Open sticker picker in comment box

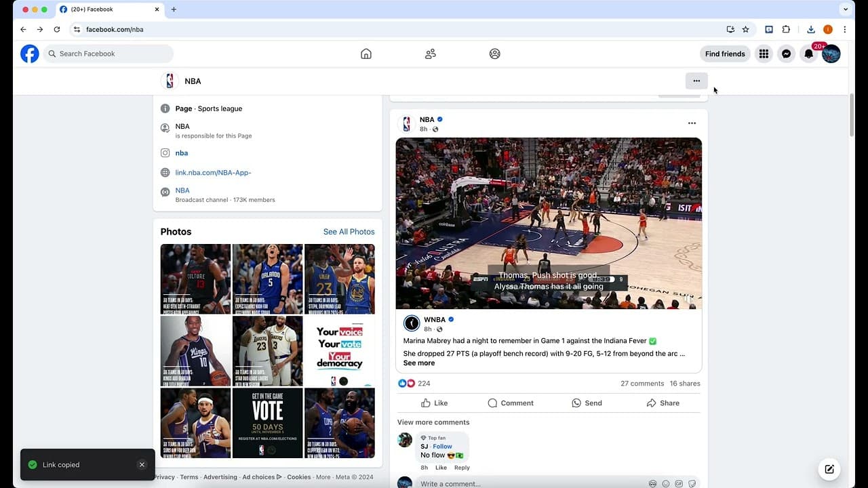pyautogui.click(x=692, y=484)
